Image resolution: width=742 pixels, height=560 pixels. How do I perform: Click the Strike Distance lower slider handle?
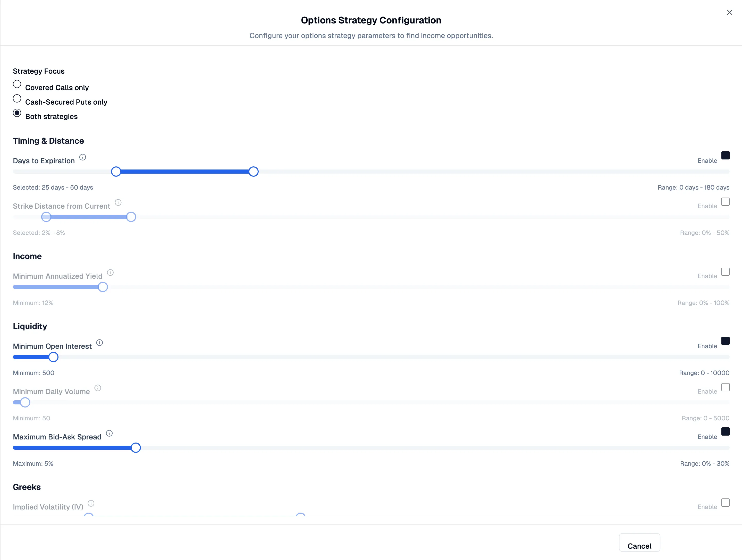pos(46,217)
